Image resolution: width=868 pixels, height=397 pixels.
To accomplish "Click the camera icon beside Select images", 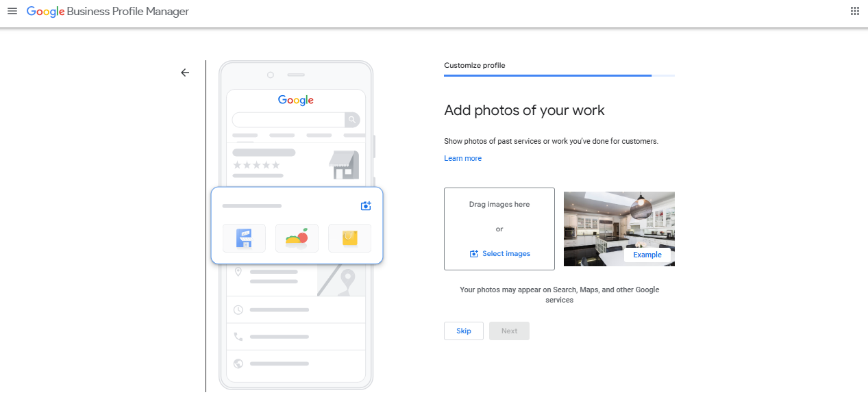I will (473, 253).
